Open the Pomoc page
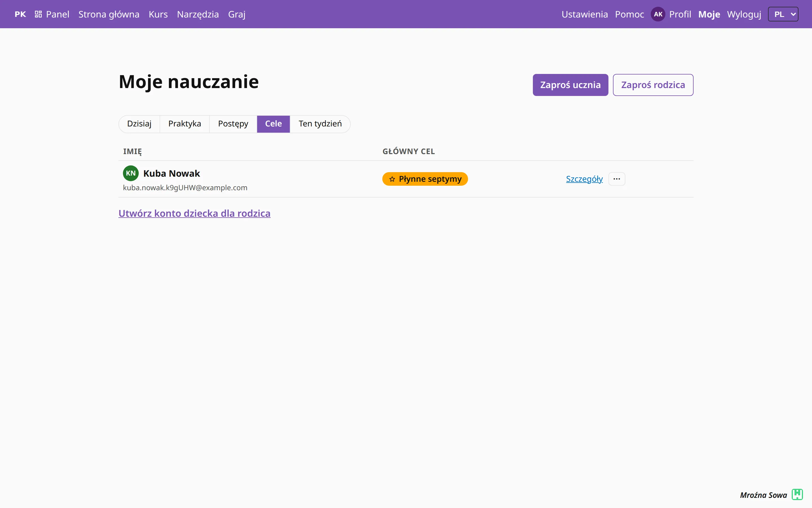The width and height of the screenshot is (812, 508). (x=630, y=14)
